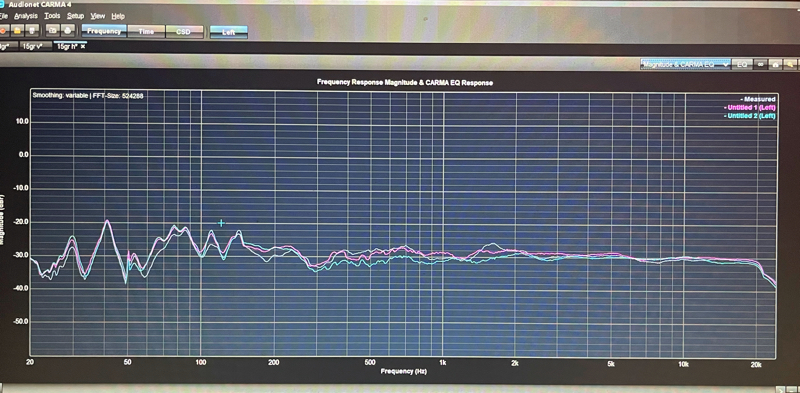The image size is (800, 393).
Task: Click the EQ button above the graph
Action: coord(742,65)
